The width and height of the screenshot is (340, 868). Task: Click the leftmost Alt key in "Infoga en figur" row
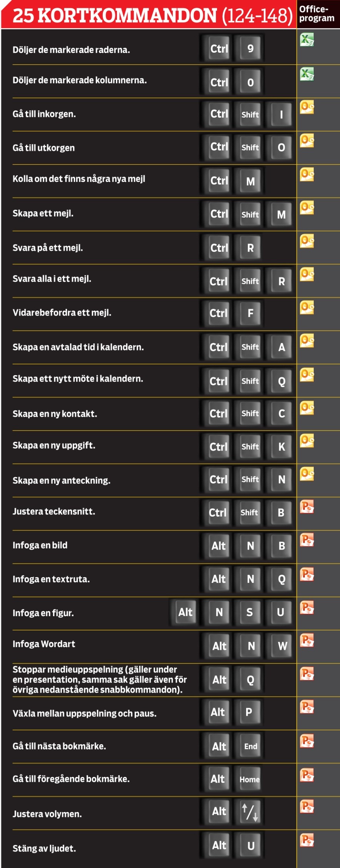pos(185,612)
